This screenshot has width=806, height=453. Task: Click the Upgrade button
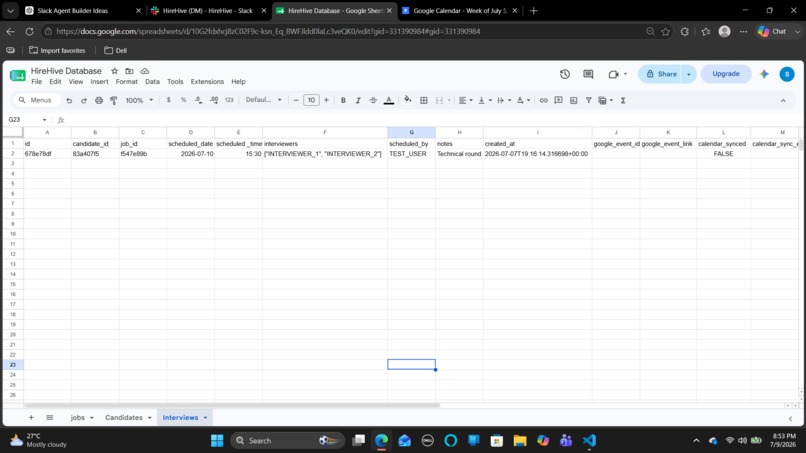pyautogui.click(x=726, y=74)
